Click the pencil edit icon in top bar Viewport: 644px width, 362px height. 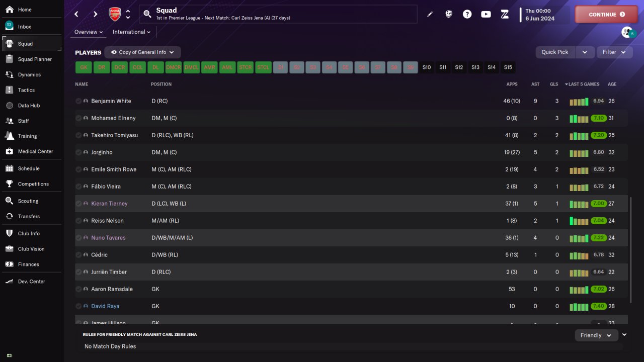tap(430, 14)
